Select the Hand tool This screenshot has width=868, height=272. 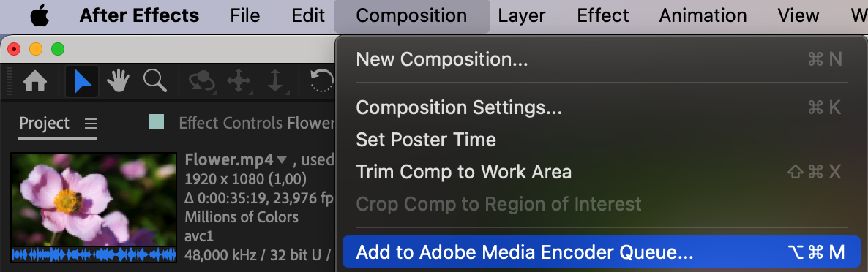tap(118, 82)
